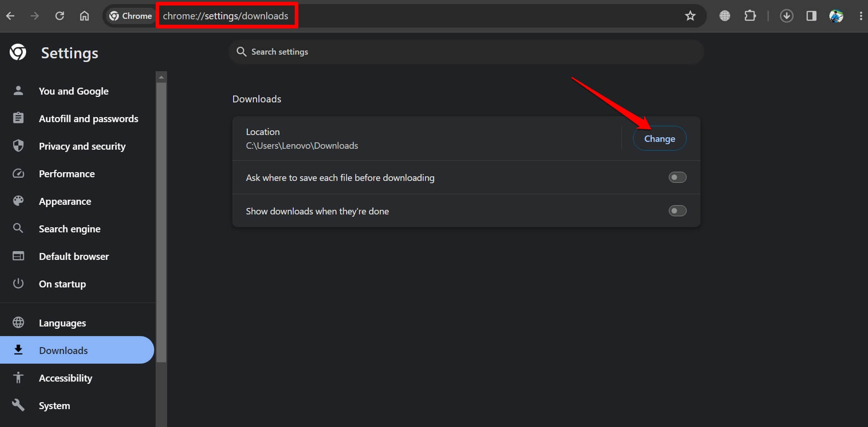Go to the Languages settings section

(x=62, y=323)
